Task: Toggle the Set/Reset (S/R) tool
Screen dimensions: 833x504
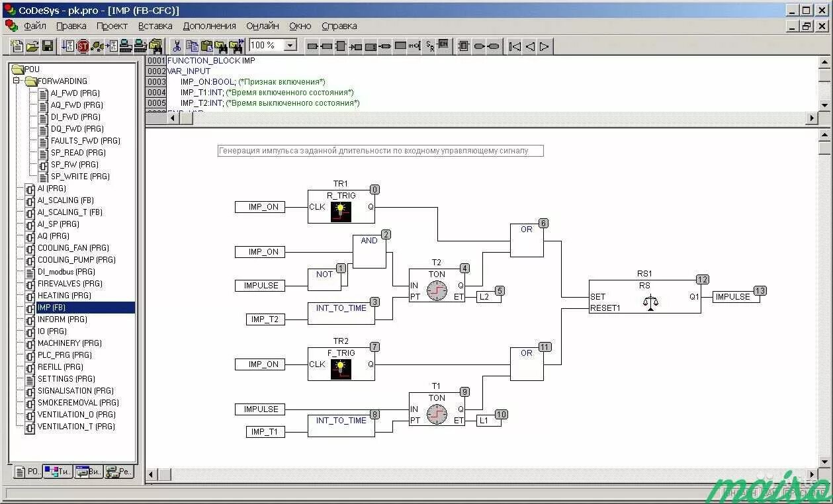Action: click(429, 46)
